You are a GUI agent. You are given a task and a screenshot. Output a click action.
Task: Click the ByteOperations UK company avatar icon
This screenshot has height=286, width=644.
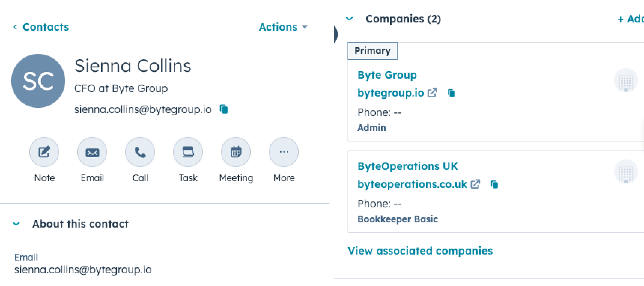[626, 172]
